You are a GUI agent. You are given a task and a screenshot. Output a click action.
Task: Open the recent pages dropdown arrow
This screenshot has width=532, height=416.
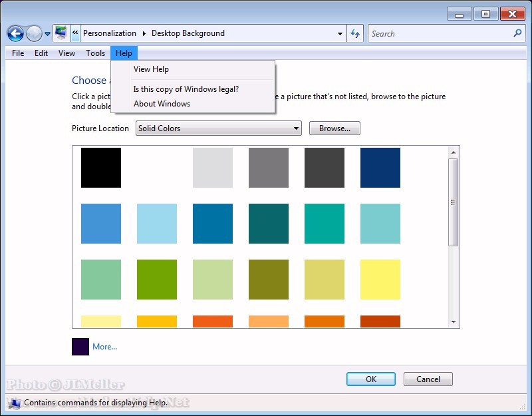(47, 34)
